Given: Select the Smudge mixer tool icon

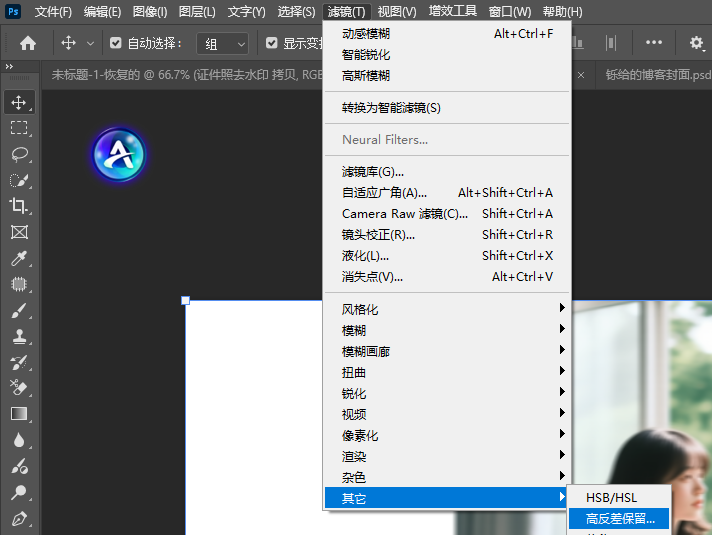Looking at the screenshot, I should tap(19, 466).
